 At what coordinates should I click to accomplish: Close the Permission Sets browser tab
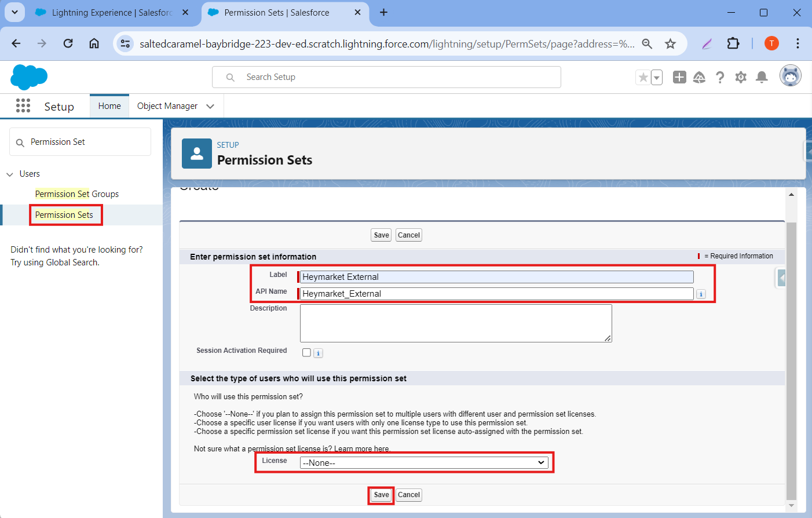(x=357, y=12)
